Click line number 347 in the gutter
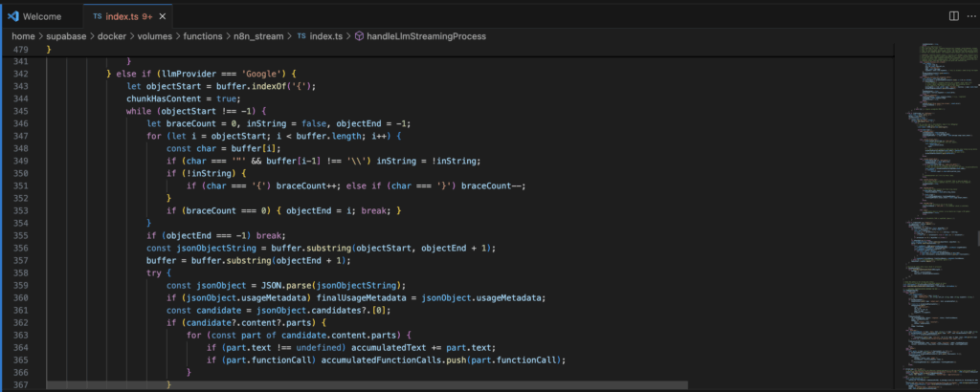 (x=20, y=136)
